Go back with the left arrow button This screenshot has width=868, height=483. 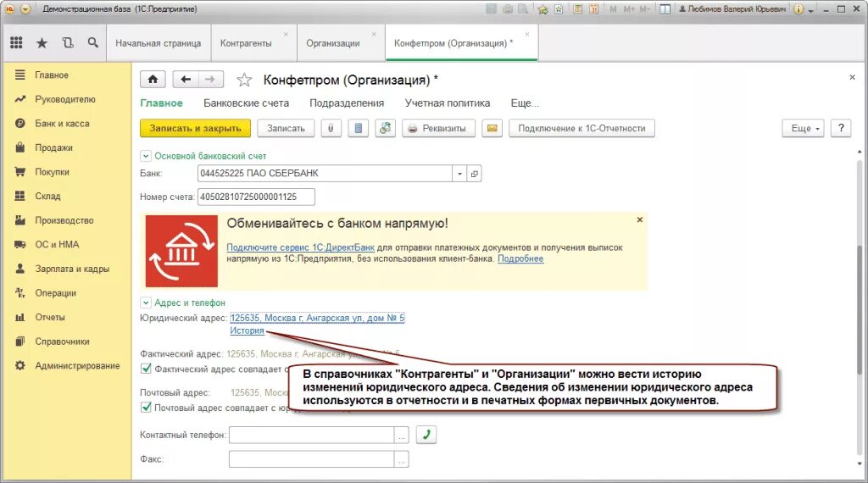[186, 80]
